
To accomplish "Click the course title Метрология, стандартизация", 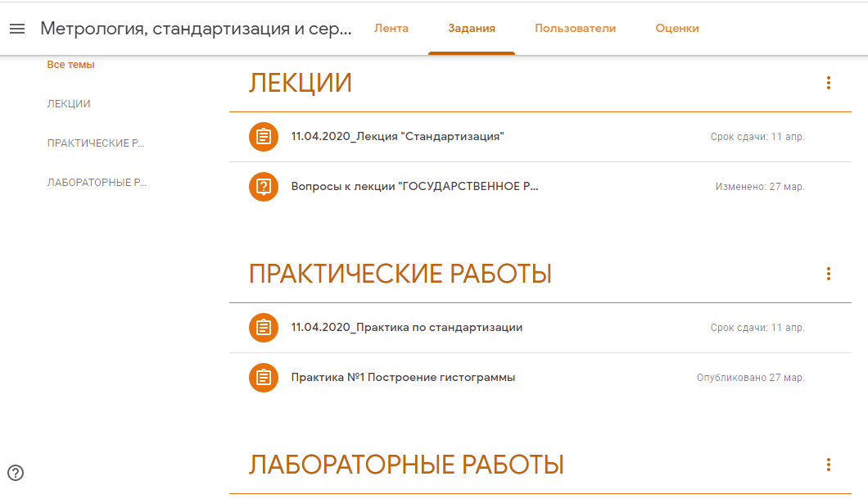I will (196, 29).
